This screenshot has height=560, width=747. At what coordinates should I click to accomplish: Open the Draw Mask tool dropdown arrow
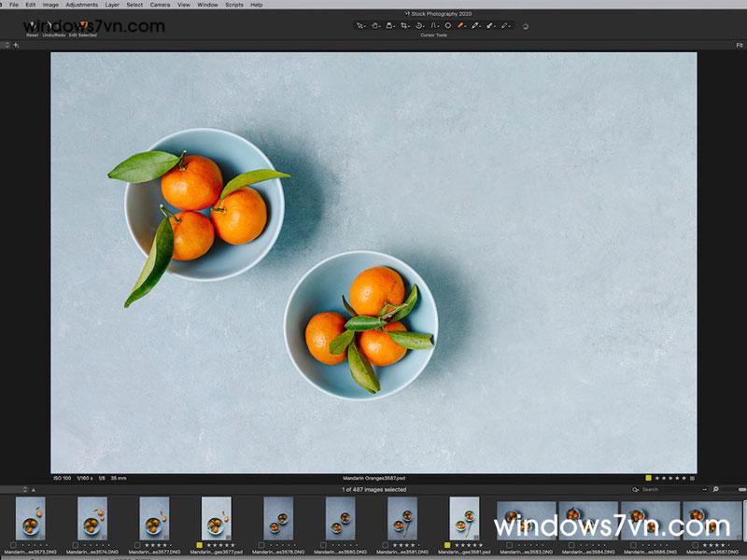coord(465,27)
